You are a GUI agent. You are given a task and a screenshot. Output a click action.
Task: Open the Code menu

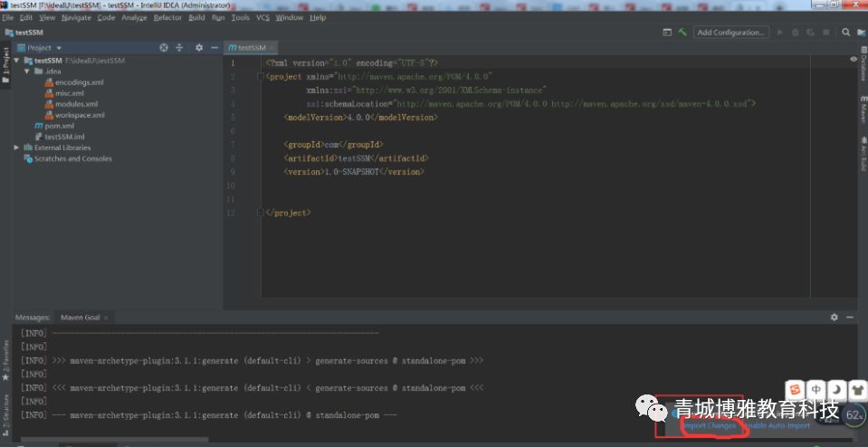click(106, 18)
